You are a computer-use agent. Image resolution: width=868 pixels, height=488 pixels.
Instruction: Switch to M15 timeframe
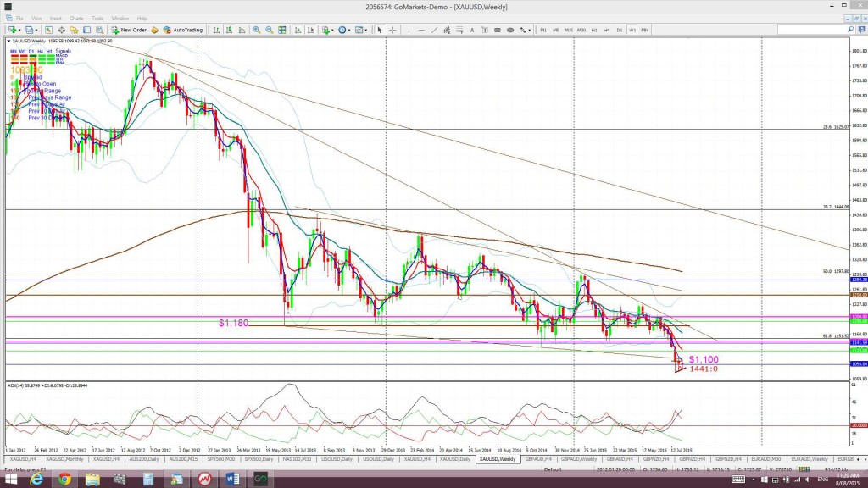point(569,30)
